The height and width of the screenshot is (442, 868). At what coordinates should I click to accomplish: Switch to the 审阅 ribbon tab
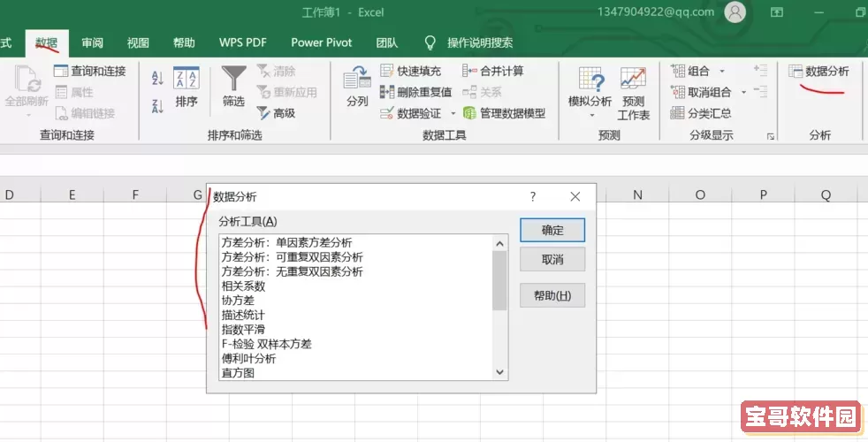click(93, 42)
